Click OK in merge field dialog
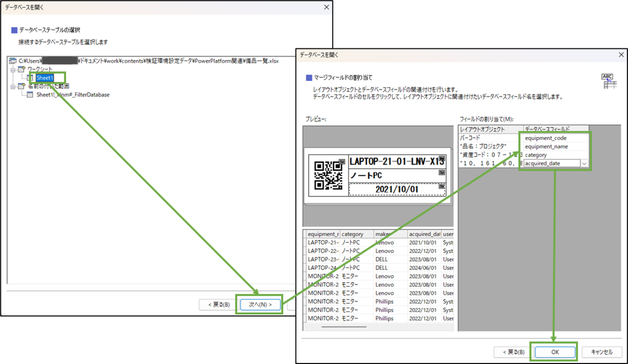Viewport: 628px width, 364px height. [555, 352]
